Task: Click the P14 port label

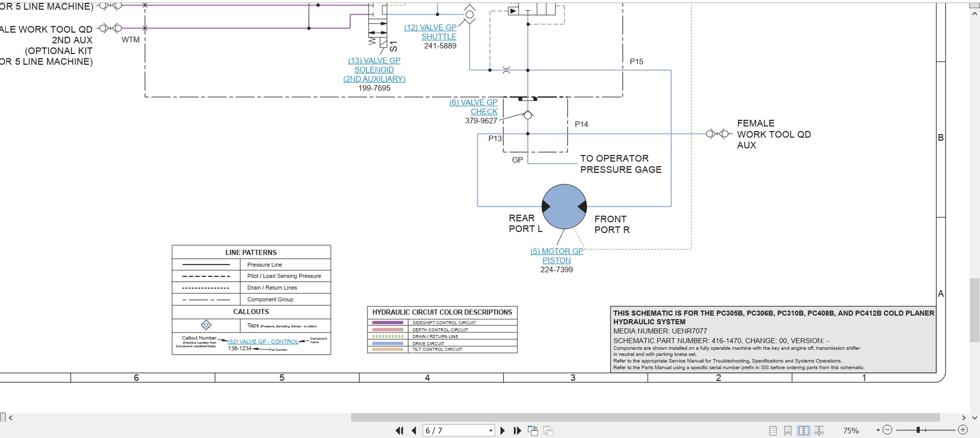Action: click(581, 124)
